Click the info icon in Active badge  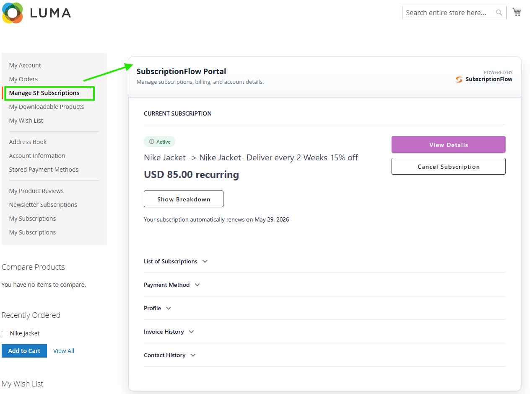point(152,142)
